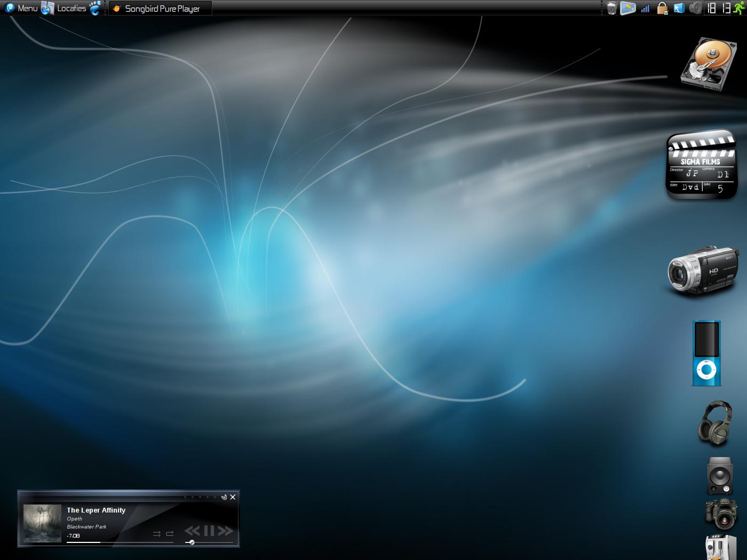Click the album name Blackwater Park
This screenshot has width=747, height=560.
click(x=86, y=527)
